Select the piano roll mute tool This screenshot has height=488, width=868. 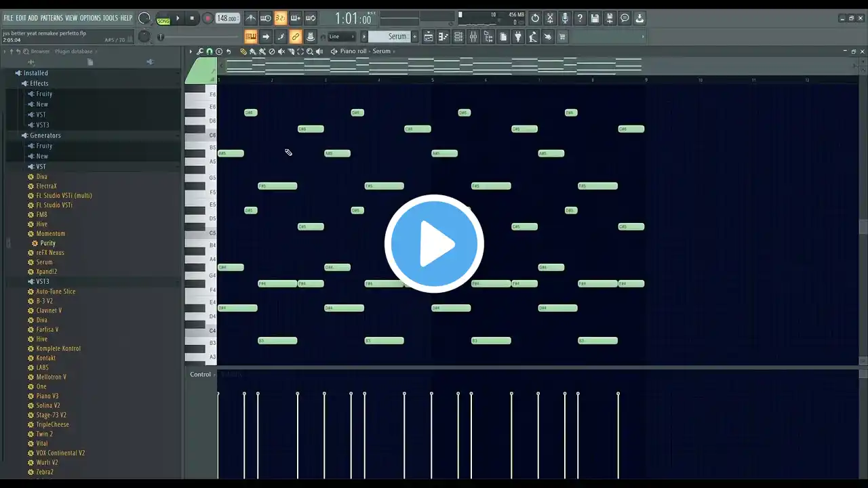coord(281,52)
